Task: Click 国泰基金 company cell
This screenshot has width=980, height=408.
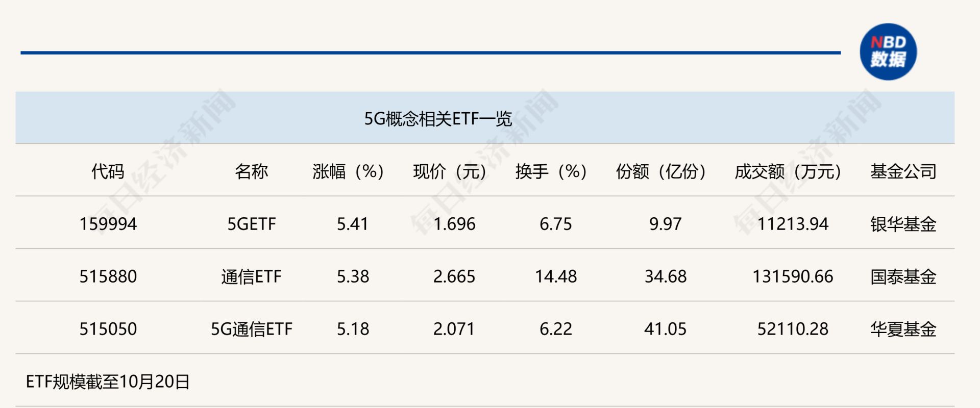Action: pyautogui.click(x=903, y=276)
